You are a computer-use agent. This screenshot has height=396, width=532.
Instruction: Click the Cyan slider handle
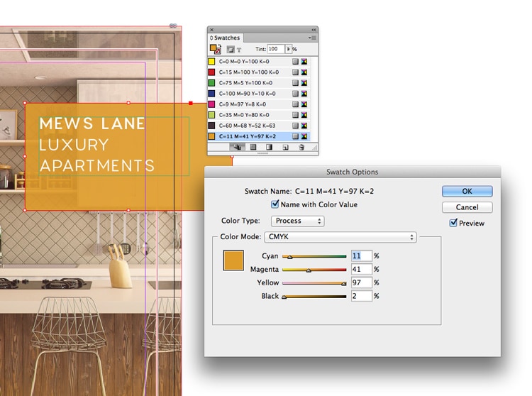[x=289, y=257]
